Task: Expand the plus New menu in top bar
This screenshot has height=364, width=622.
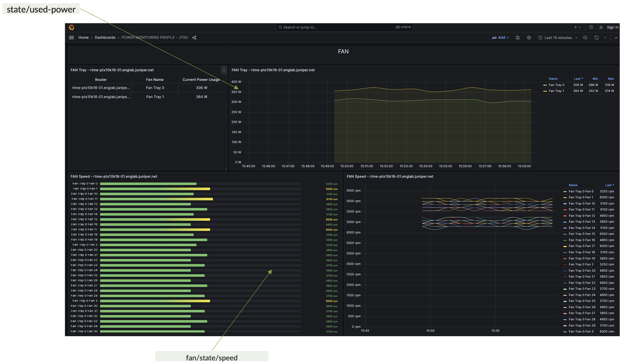Action: coord(577,27)
